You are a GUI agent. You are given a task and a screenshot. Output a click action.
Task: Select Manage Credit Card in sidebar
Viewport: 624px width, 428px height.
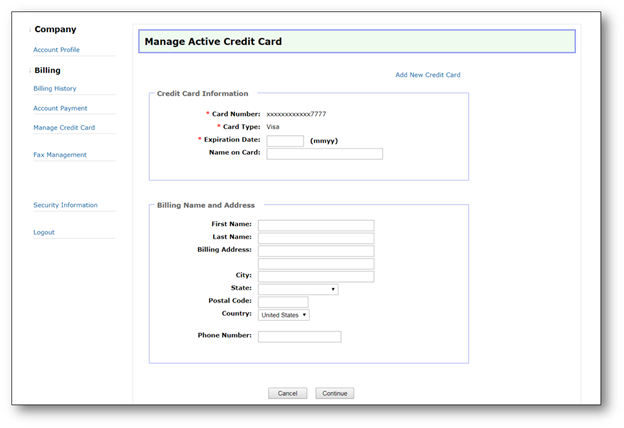(x=64, y=128)
